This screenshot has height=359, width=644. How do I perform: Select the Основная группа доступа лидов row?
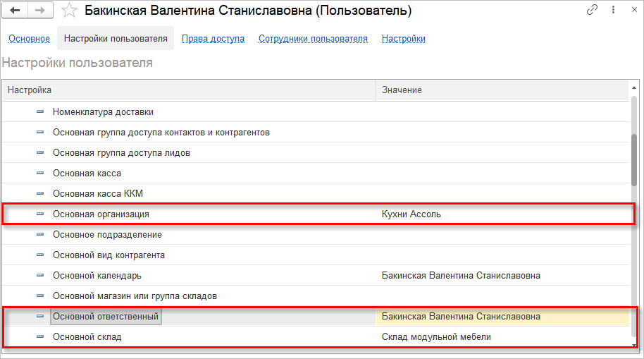tap(121, 153)
